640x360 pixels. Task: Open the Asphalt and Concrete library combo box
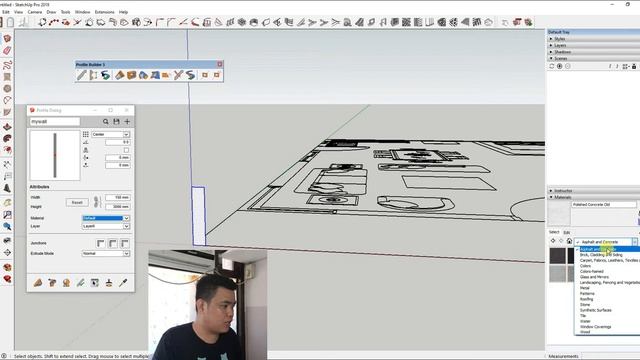tap(606, 242)
